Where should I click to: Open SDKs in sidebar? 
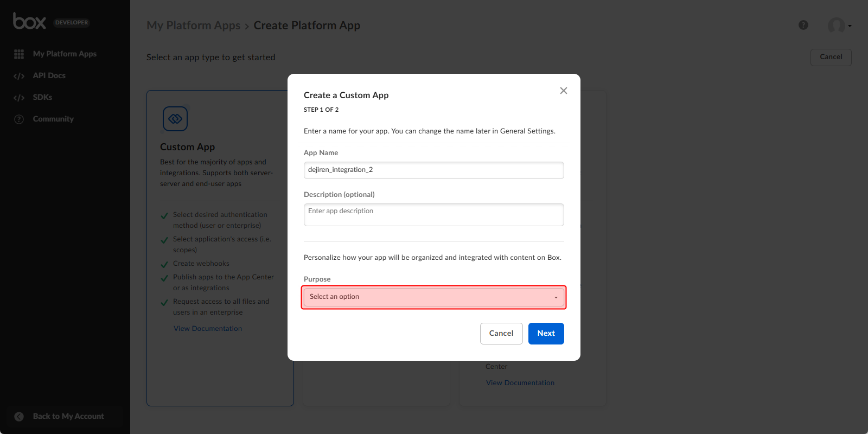42,97
